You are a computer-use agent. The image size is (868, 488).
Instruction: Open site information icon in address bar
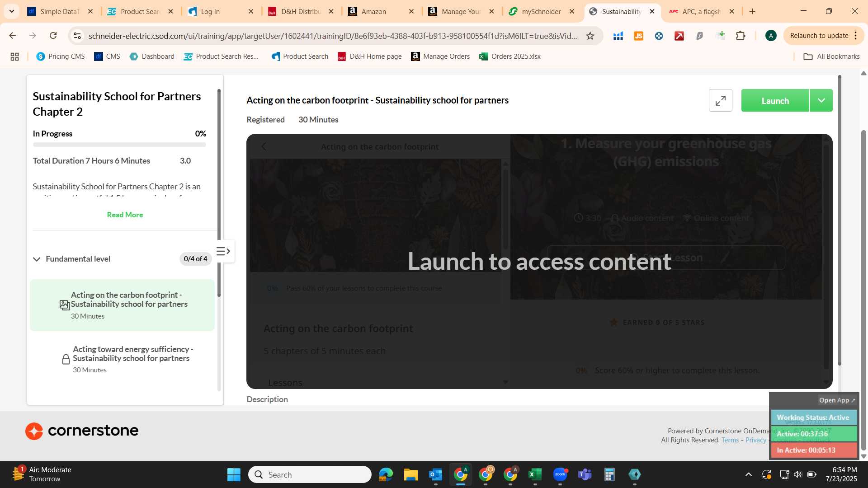tap(77, 36)
